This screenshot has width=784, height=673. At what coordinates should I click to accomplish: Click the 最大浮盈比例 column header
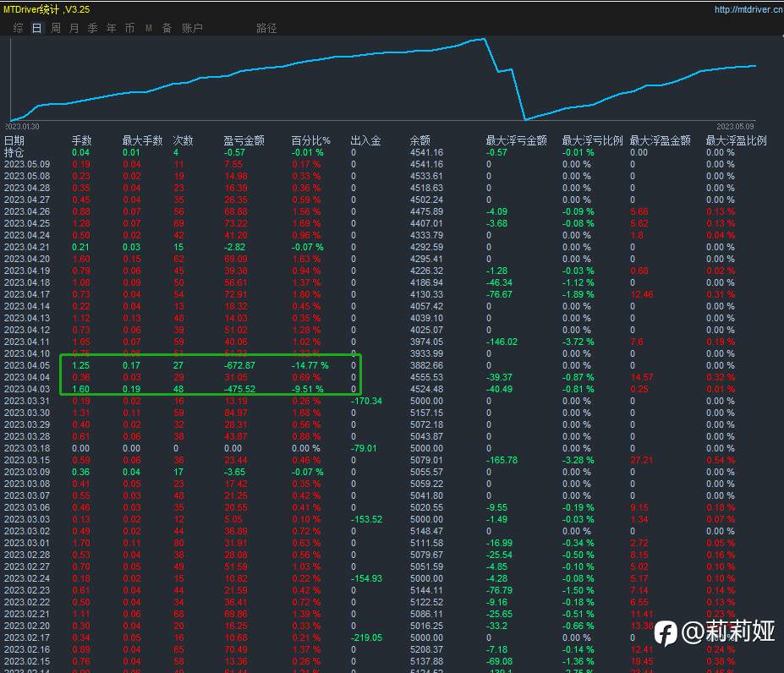coord(736,140)
